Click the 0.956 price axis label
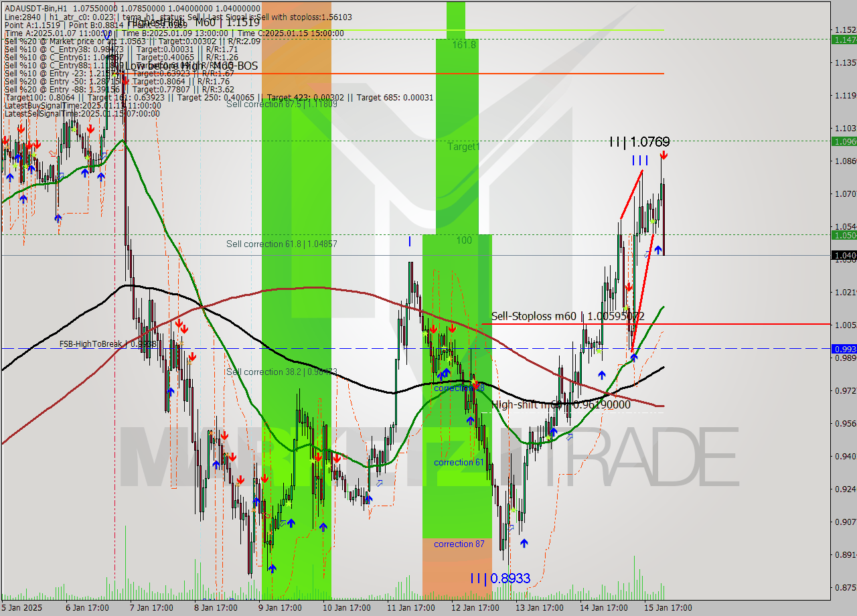The height and width of the screenshot is (616, 857). point(846,424)
